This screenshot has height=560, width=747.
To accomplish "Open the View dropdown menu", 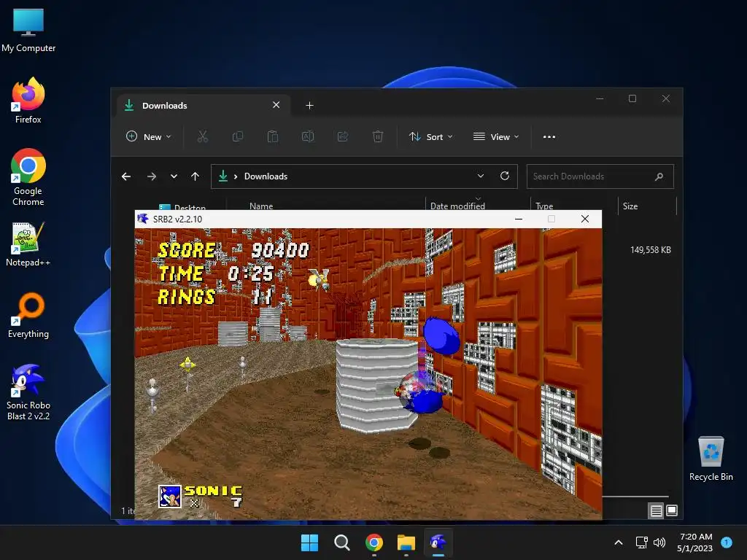I will (x=496, y=136).
